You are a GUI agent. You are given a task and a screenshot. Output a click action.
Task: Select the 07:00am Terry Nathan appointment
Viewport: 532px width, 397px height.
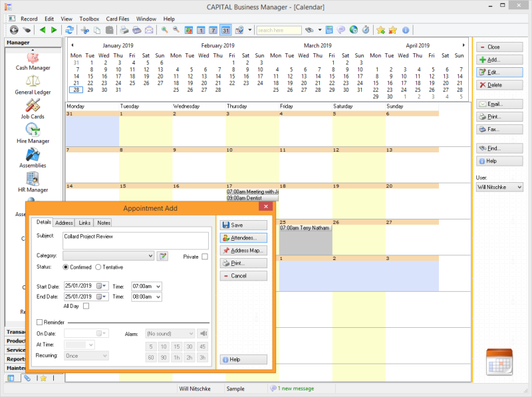tap(305, 228)
